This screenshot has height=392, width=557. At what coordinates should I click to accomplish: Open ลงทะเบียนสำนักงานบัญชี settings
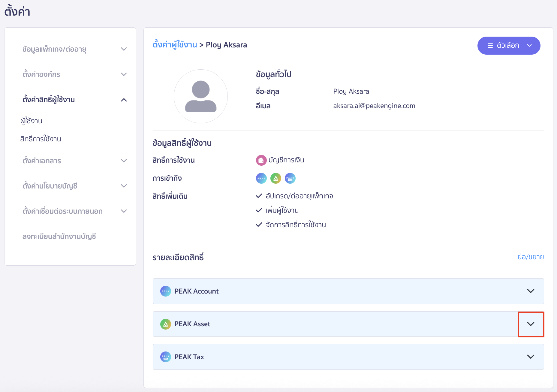60,237
